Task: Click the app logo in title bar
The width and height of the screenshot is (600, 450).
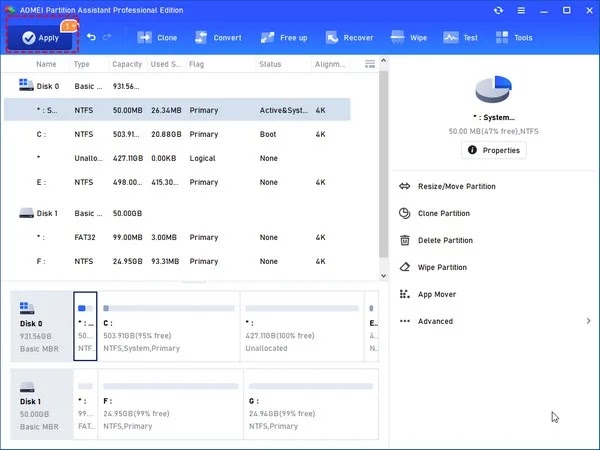Action: pos(10,10)
